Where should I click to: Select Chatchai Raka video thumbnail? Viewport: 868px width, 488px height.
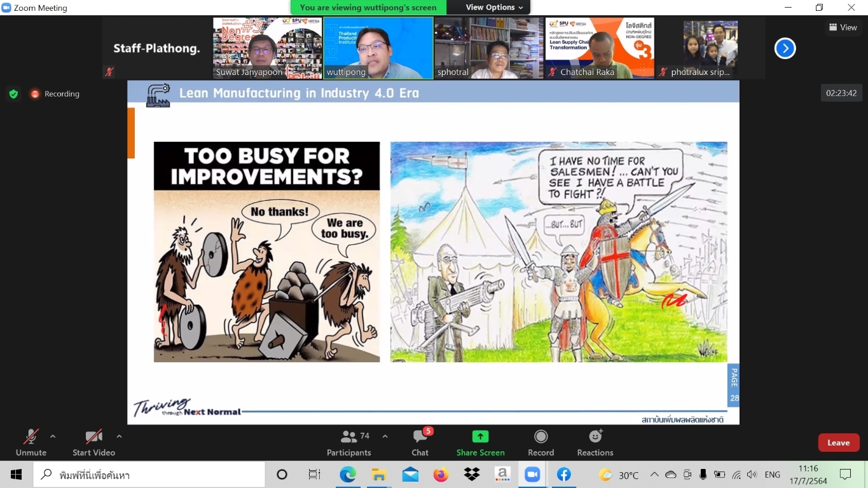600,48
